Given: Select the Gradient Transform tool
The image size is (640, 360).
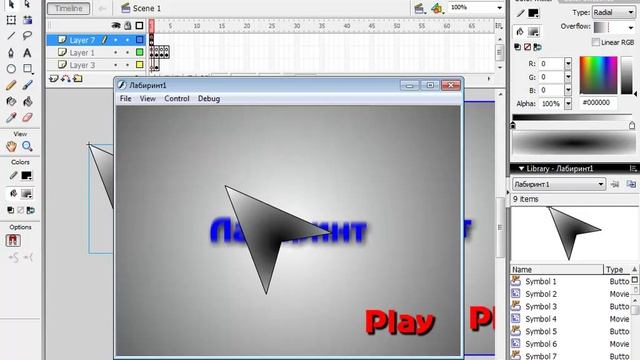Looking at the screenshot, I should pyautogui.click(x=27, y=20).
